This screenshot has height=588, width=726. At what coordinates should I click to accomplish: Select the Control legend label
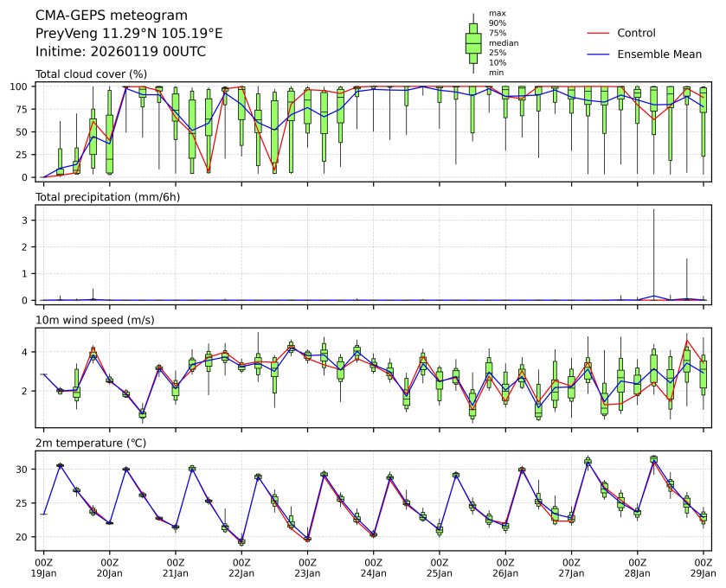pos(636,33)
